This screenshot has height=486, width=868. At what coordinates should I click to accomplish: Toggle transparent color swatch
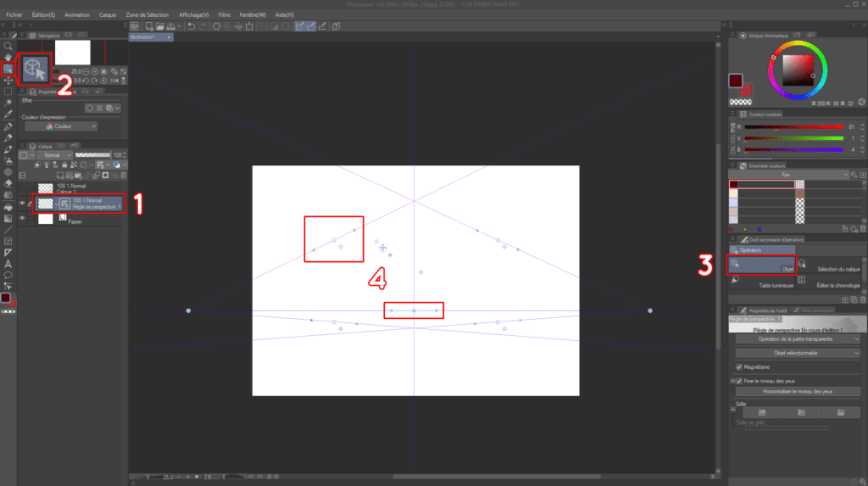741,102
